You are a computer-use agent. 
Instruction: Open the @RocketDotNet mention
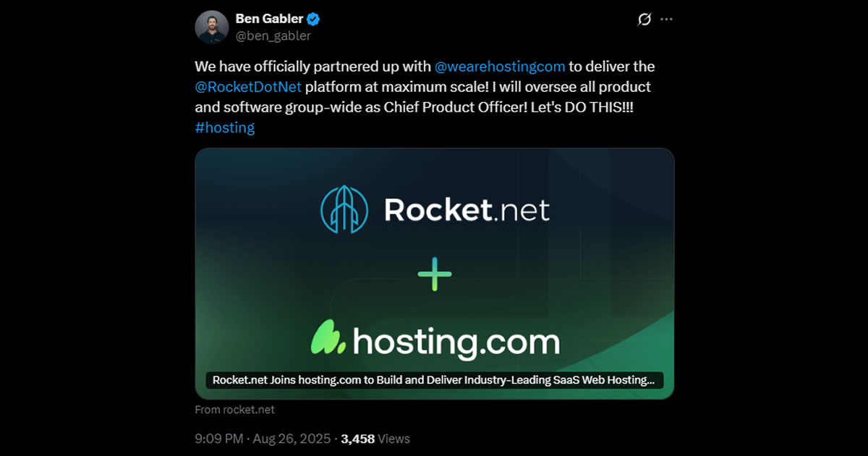tap(248, 87)
